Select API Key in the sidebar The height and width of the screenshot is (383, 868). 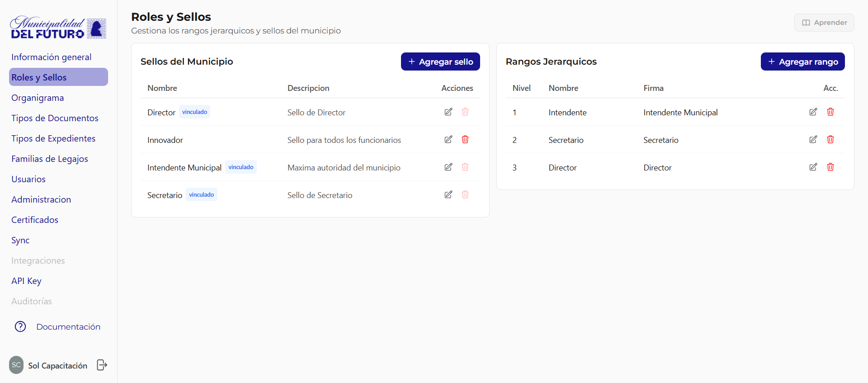click(x=26, y=281)
